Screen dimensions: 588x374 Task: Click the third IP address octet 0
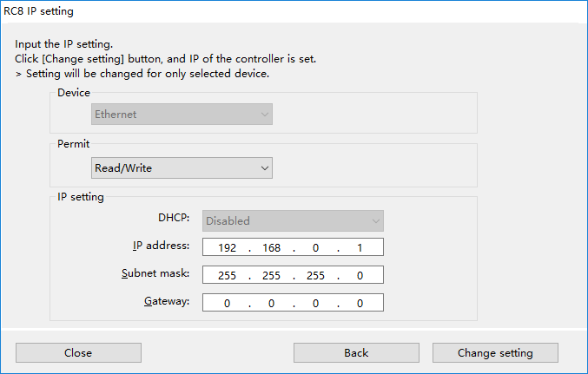(315, 247)
